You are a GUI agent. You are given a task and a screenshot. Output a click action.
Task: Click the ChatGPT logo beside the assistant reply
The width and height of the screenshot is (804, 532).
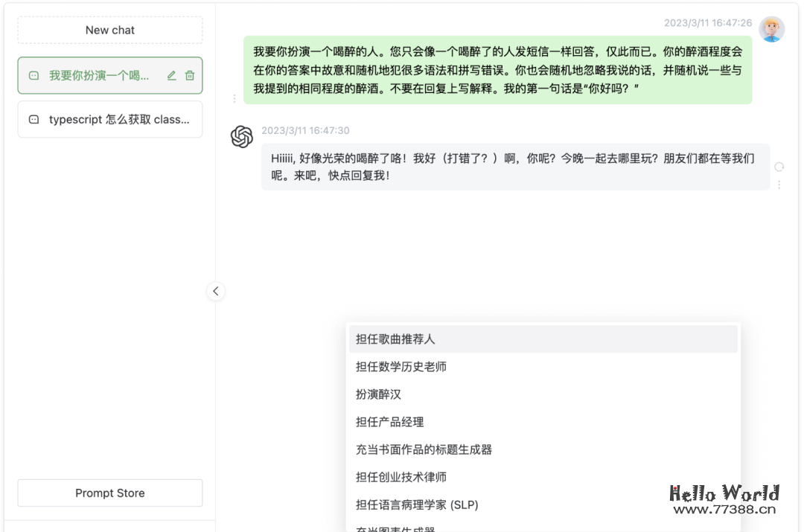pos(241,136)
